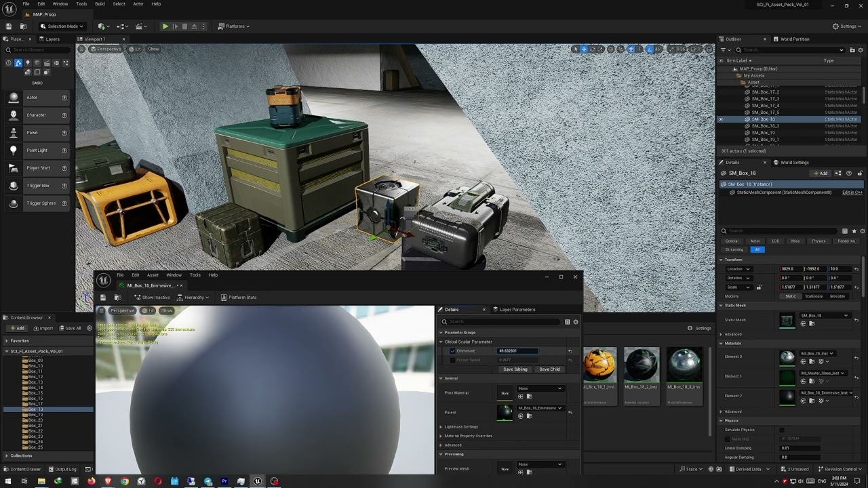Image resolution: width=868 pixels, height=488 pixels.
Task: Enable the Flicker Speed parameter checkbox
Action: [453, 360]
